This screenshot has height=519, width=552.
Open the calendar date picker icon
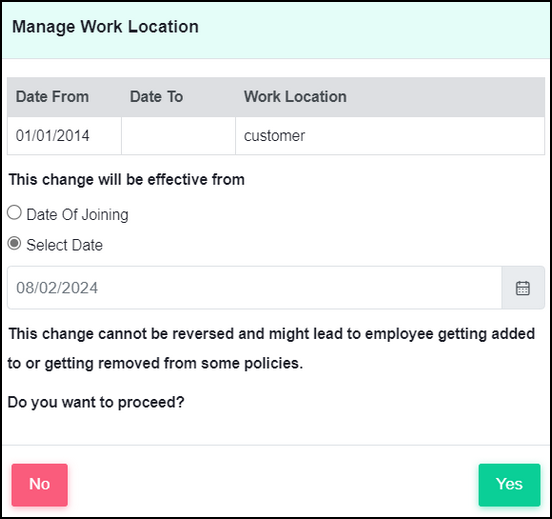point(523,288)
